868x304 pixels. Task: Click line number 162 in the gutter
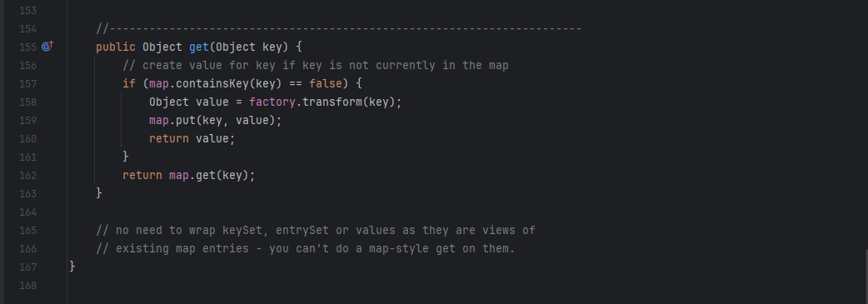(x=27, y=175)
